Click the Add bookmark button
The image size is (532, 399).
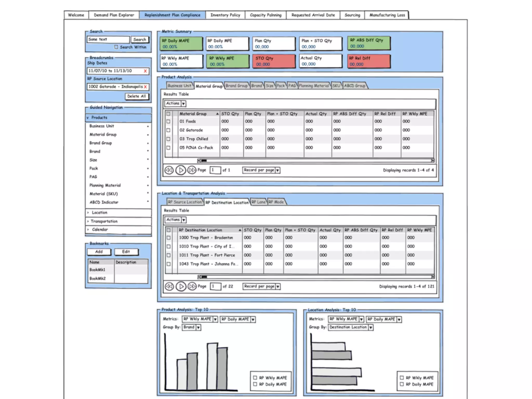tap(99, 252)
